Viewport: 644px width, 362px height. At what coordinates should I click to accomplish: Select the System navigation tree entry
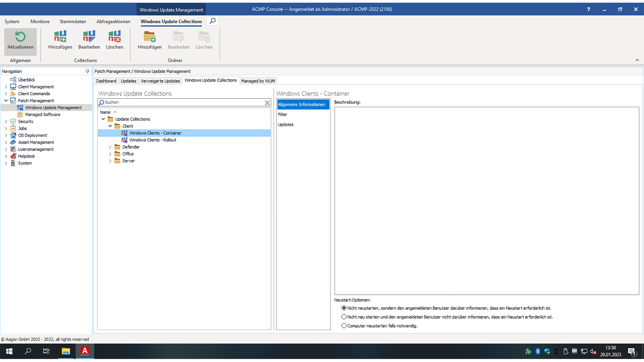coord(25,163)
